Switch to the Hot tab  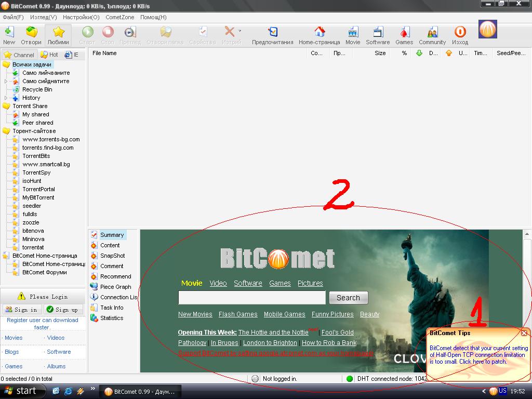(49, 55)
